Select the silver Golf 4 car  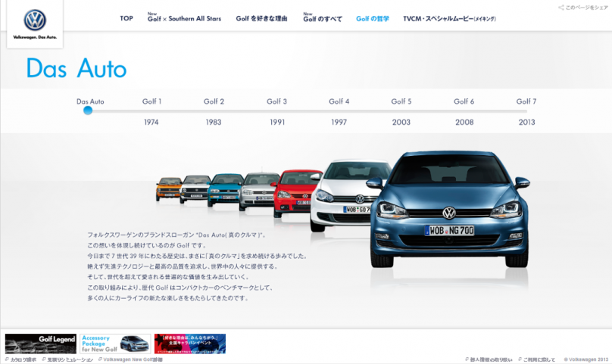pos(258,191)
